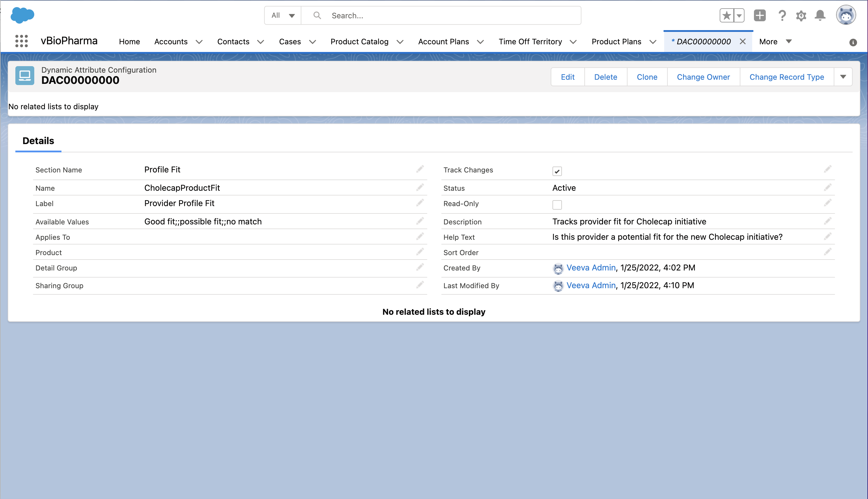The height and width of the screenshot is (499, 868).
Task: Toggle the Read-Only checkbox
Action: (x=557, y=205)
